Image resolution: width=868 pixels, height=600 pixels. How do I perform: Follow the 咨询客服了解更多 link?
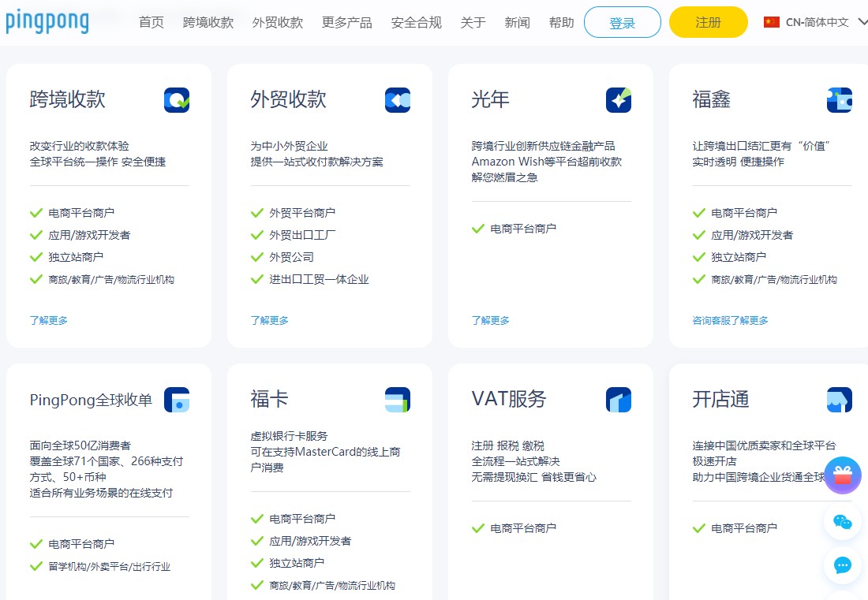coord(730,320)
